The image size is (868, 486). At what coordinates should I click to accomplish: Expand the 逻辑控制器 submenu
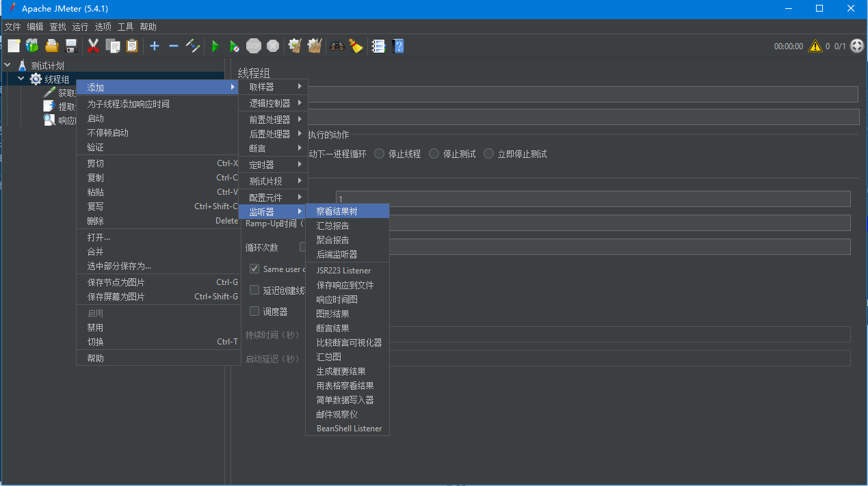pos(273,103)
